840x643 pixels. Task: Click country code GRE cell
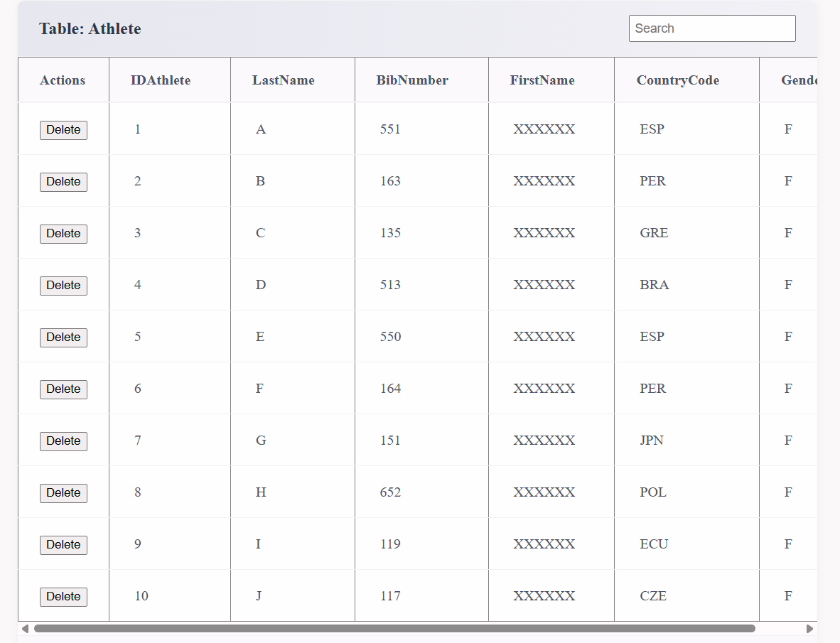[x=686, y=233]
